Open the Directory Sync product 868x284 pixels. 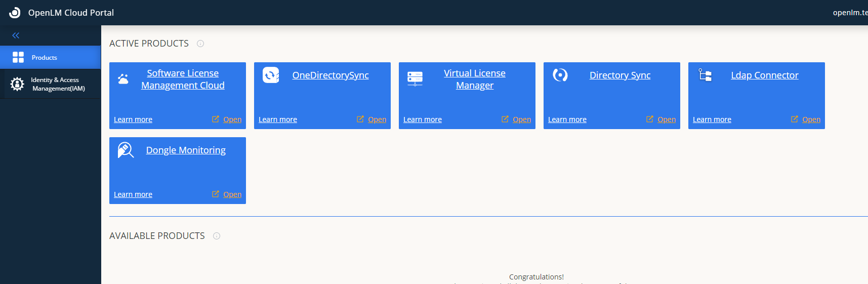click(666, 119)
